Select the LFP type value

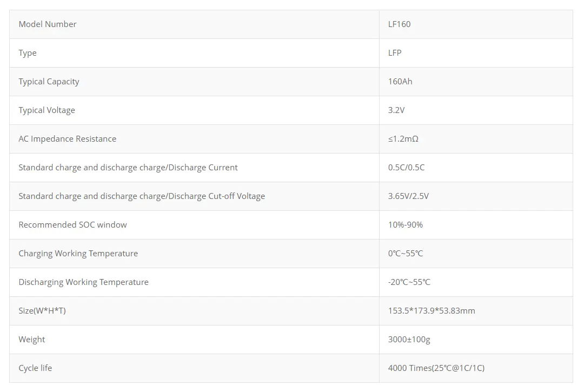(x=395, y=53)
